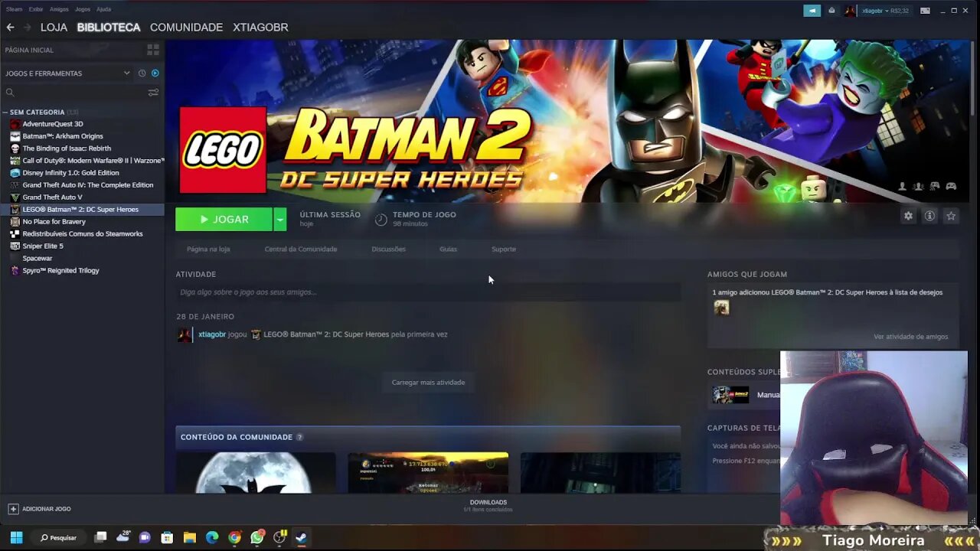Viewport: 980px width, 551px height.
Task: Open the Amigos menu
Action: pos(59,9)
